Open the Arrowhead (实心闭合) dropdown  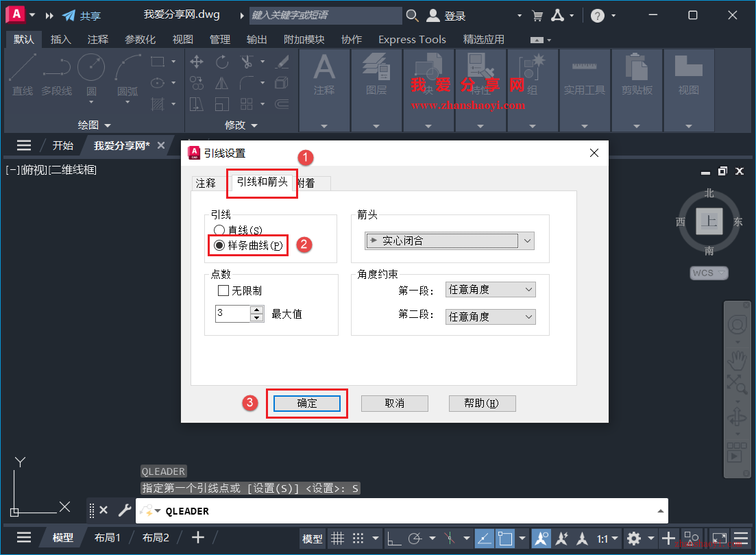450,241
